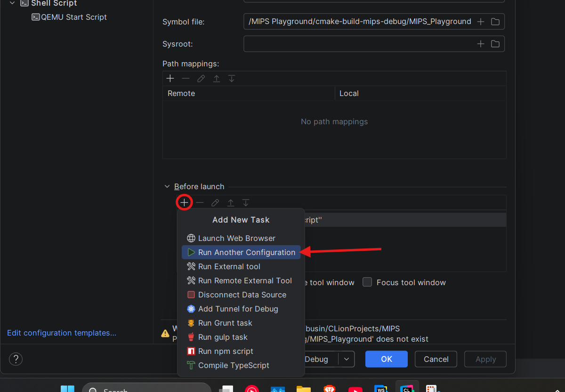Switch to CLion taskbar icon
This screenshot has height=392, width=565.
[406, 389]
